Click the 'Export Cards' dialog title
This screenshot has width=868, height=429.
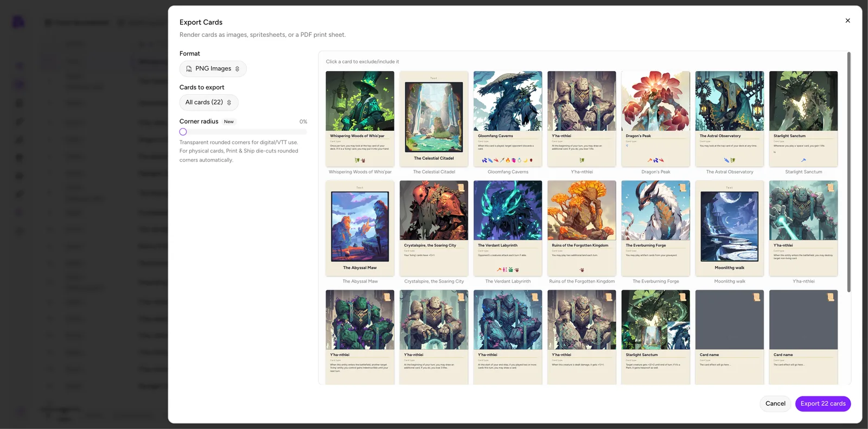(201, 22)
